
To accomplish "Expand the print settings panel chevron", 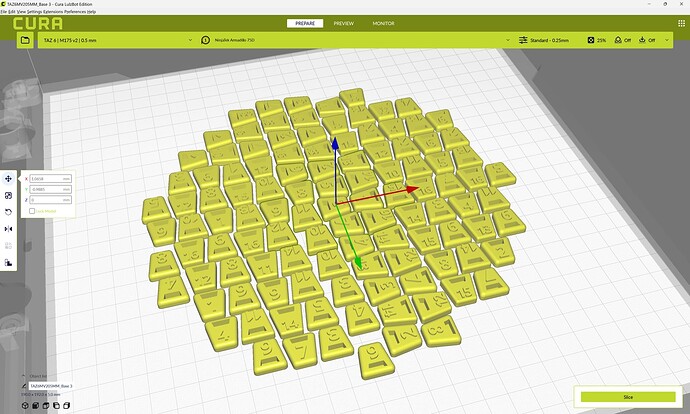I will coord(667,40).
